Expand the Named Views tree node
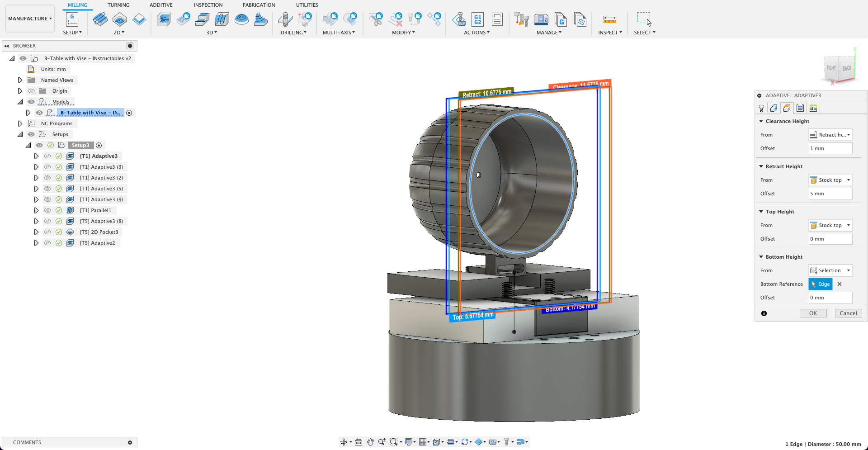The width and height of the screenshot is (868, 450). (x=20, y=80)
